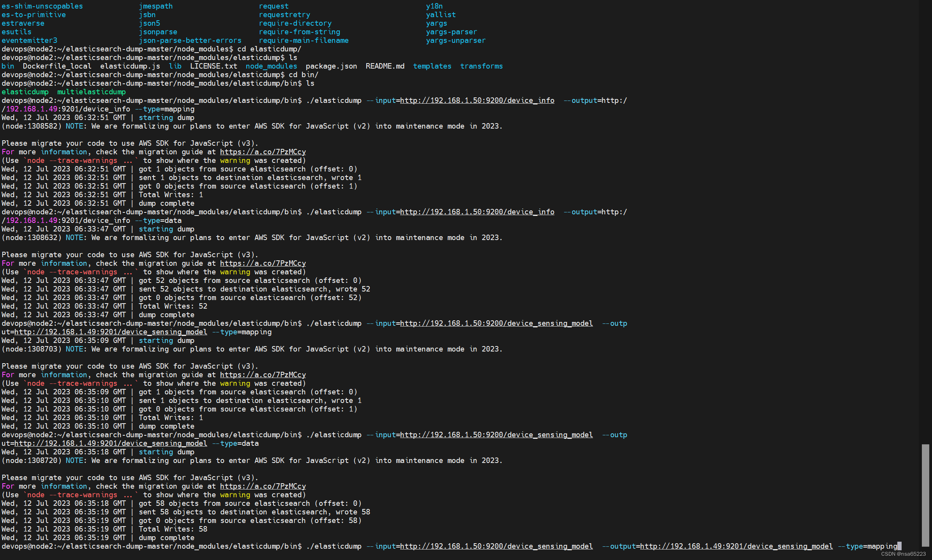Click the terminal cursor after type=mapping

coord(899,546)
